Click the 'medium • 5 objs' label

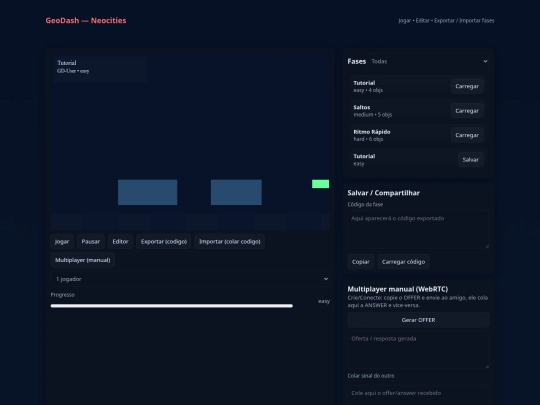373,115
